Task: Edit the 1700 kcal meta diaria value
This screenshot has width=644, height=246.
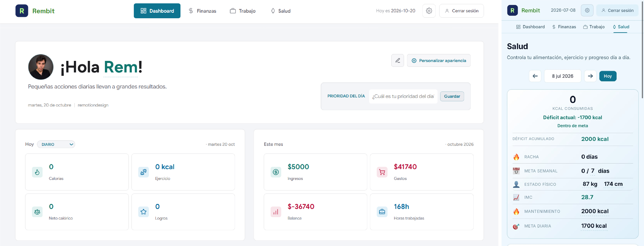Action: pos(594,226)
